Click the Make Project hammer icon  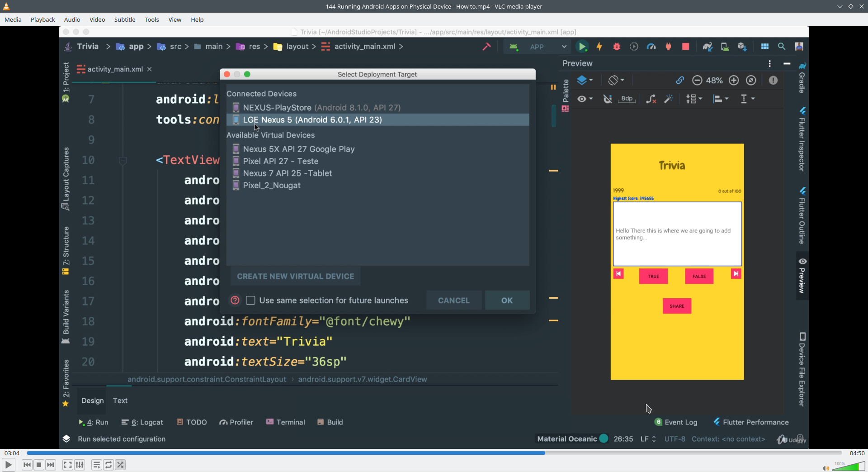pyautogui.click(x=486, y=47)
